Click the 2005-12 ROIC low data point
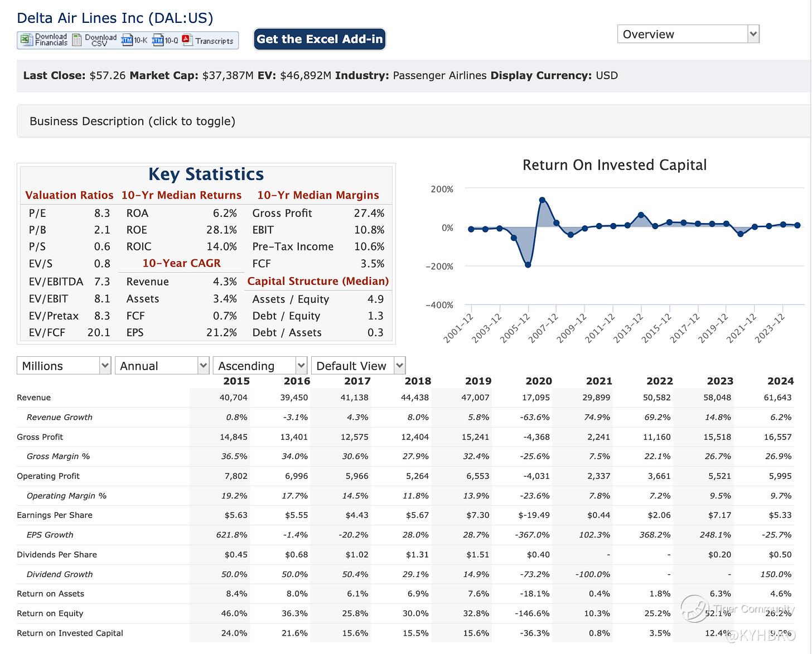This screenshot has width=812, height=654. click(x=528, y=265)
